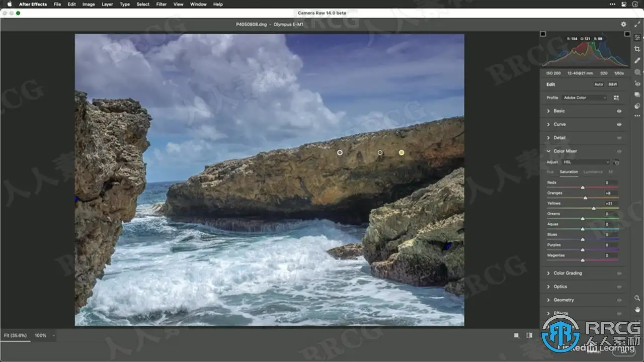Open the Filter menu
Image resolution: width=644 pixels, height=362 pixels.
point(162,4)
